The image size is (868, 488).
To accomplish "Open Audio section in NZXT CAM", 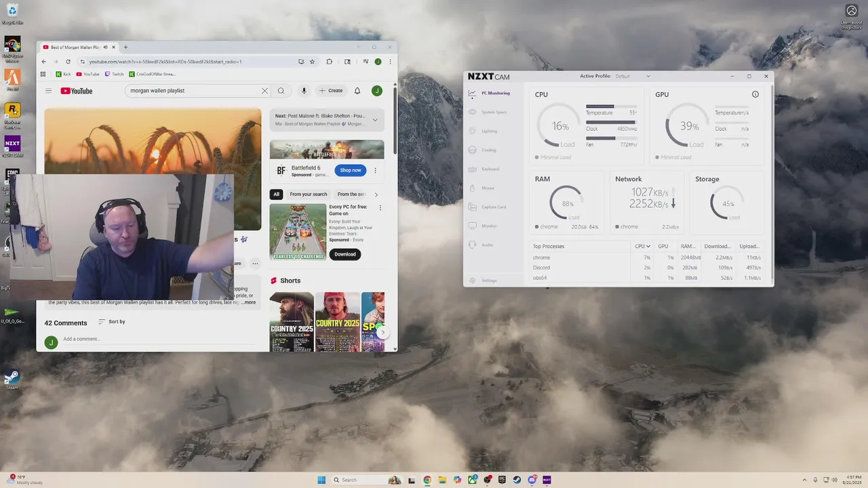I will coord(481,245).
